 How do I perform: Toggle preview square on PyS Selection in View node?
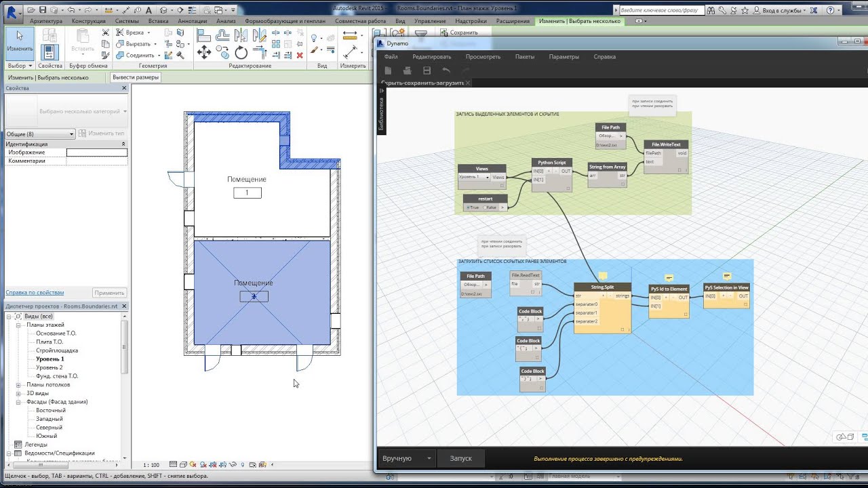tap(745, 304)
